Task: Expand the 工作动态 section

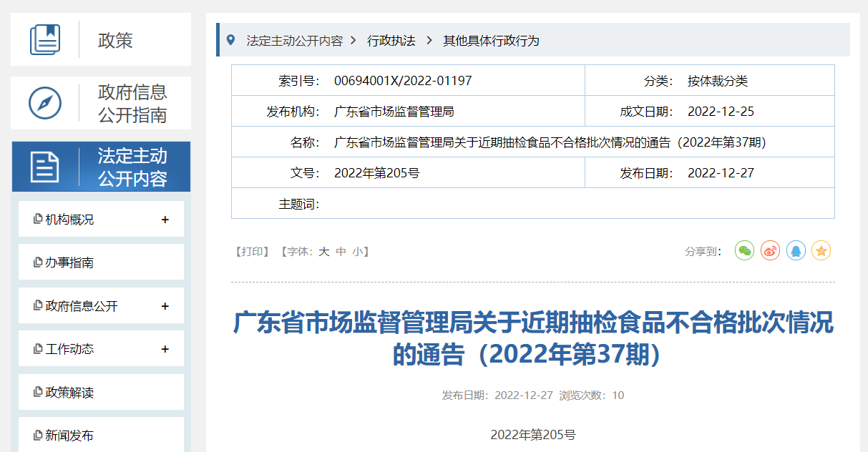Action: coord(165,349)
